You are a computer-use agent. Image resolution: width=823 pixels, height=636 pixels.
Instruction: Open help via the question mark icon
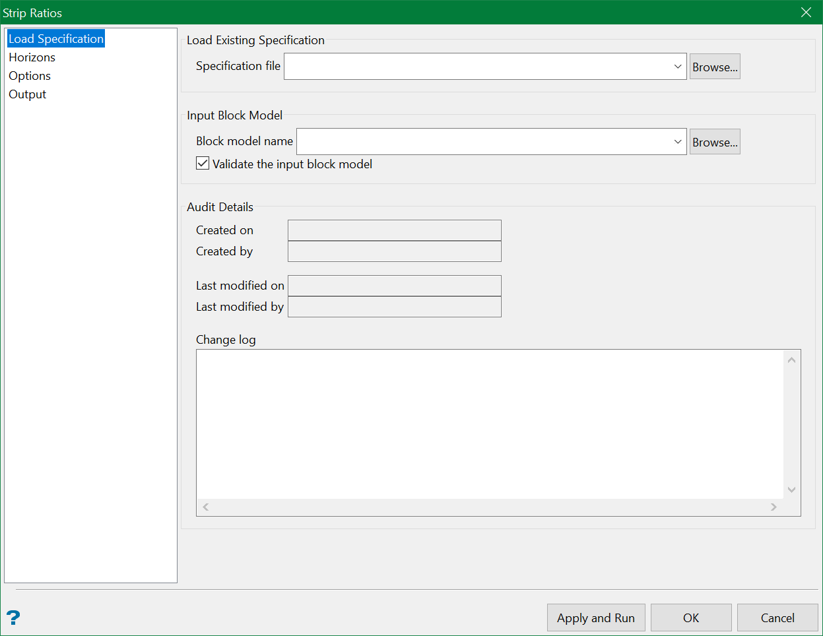click(13, 618)
